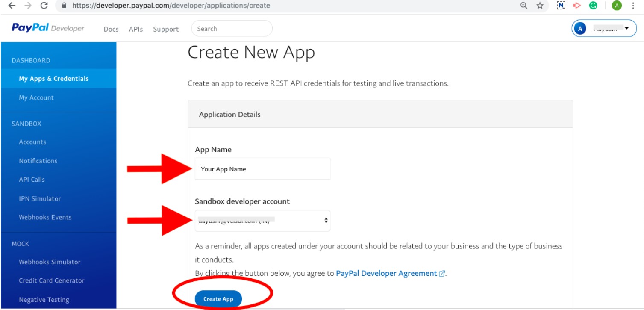Click the address bar URL
Image resolution: width=644 pixels, height=310 pixels.
[171, 6]
